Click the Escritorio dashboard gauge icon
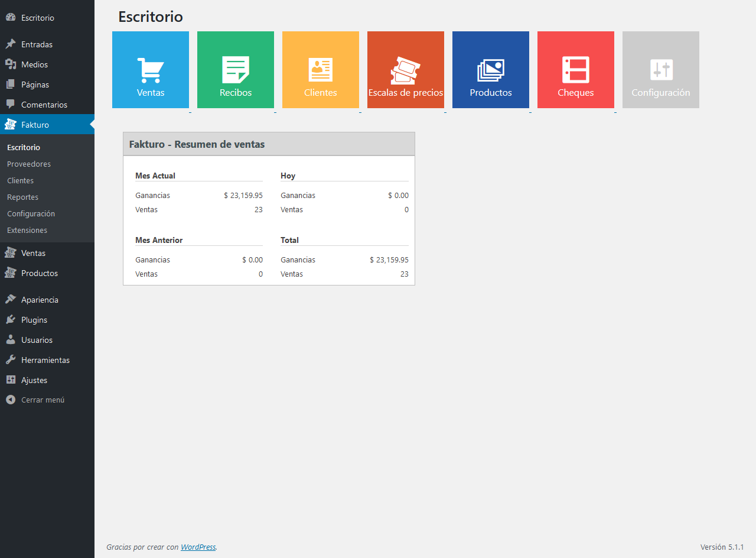Screen dimensions: 756x558 [x=11, y=18]
